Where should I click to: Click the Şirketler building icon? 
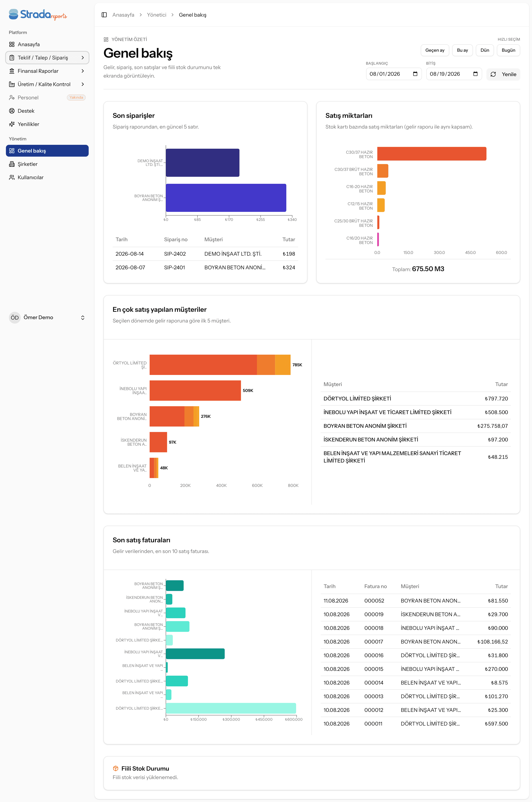(12, 164)
